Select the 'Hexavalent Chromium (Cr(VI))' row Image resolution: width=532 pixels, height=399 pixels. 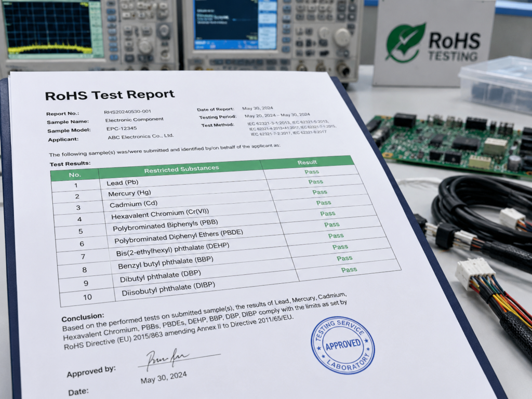[x=212, y=211]
